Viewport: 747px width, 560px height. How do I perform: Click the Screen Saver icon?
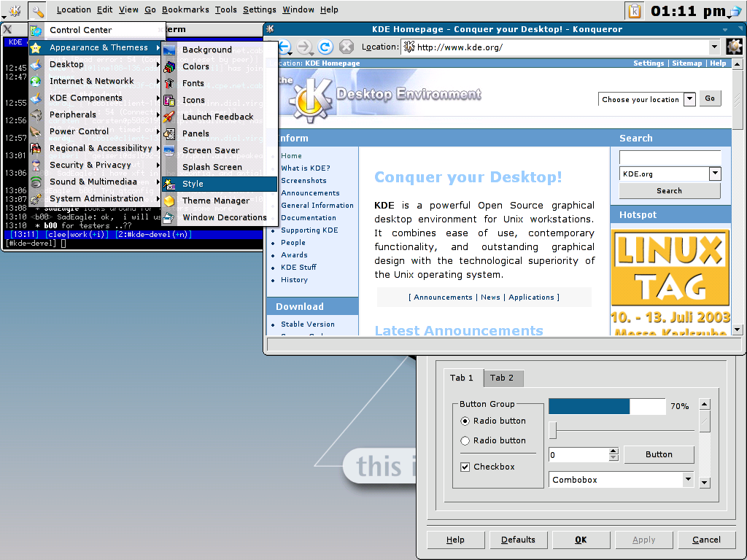pyautogui.click(x=169, y=150)
